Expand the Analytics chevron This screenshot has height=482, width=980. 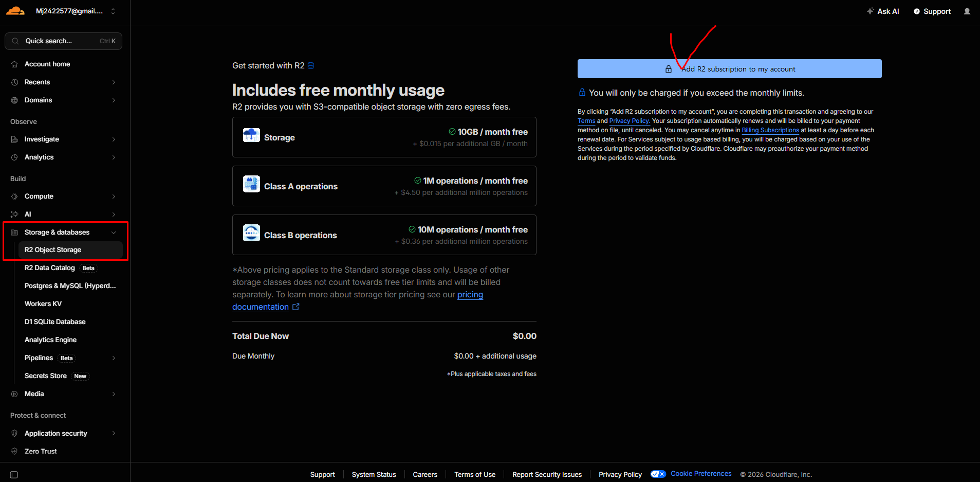114,157
